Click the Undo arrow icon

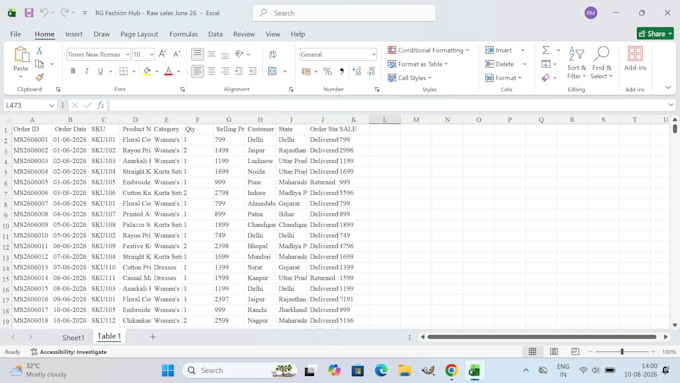pos(44,13)
